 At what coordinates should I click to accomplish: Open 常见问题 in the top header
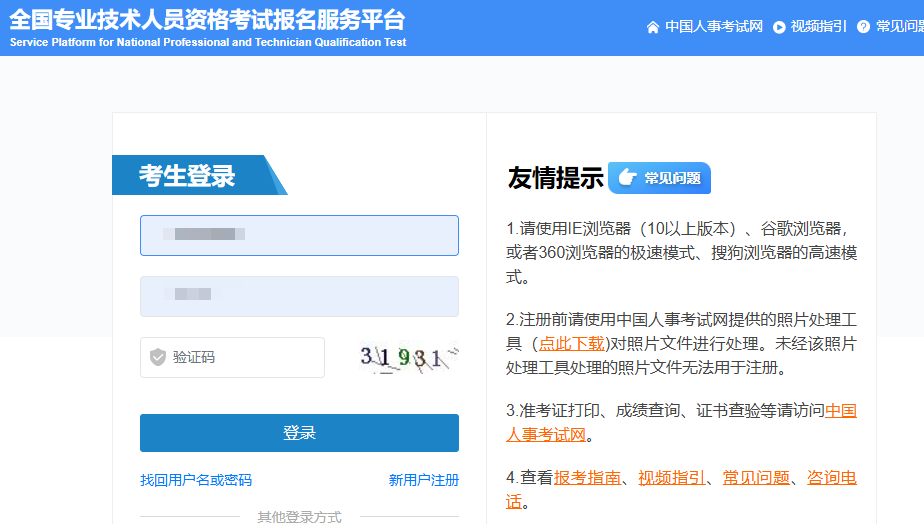point(899,27)
